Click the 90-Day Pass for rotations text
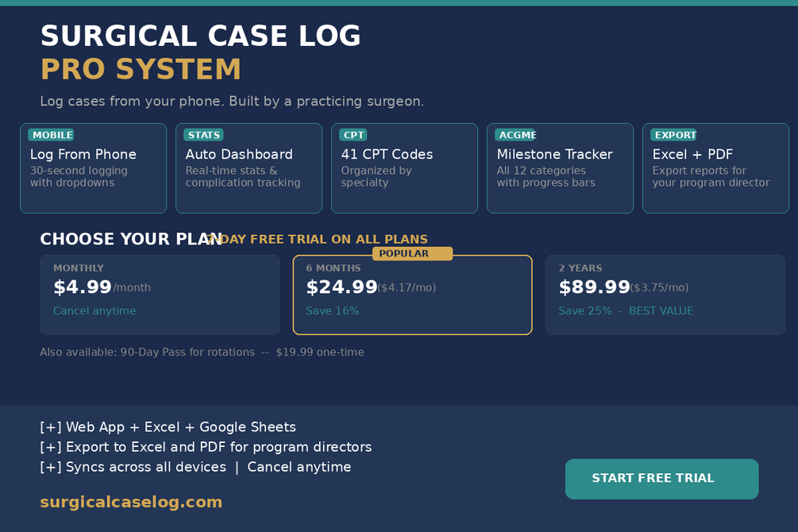This screenshot has width=798, height=532. coord(187,353)
